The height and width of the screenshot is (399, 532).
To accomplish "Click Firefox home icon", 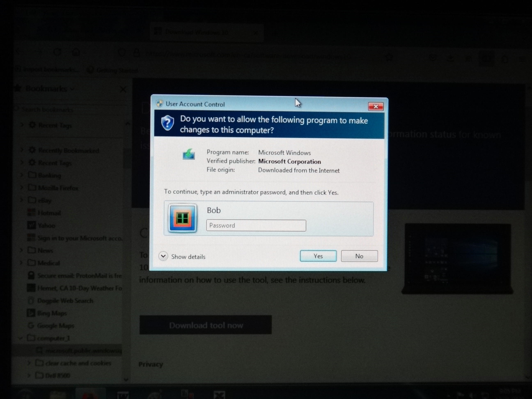I will (76, 52).
